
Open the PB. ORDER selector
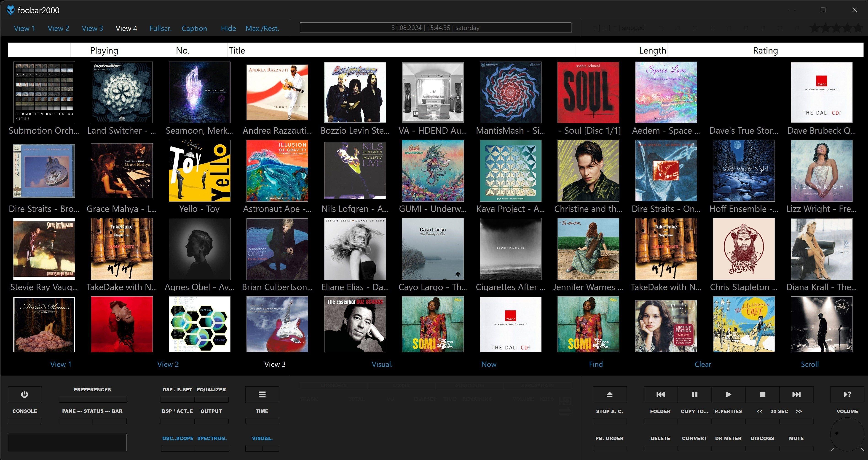(610, 438)
